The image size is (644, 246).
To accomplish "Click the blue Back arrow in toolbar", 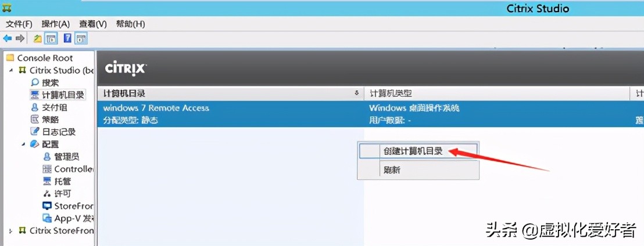I will coord(7,38).
